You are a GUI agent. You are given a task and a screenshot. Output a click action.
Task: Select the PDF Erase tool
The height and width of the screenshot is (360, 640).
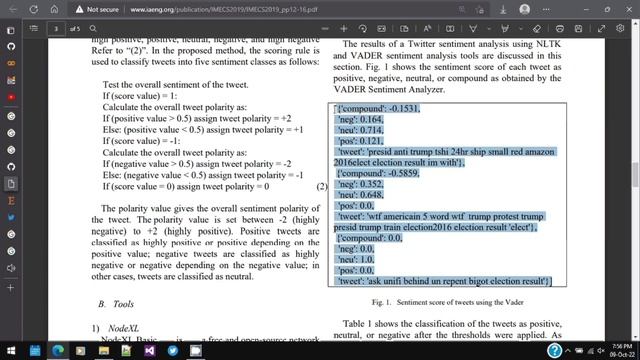click(x=537, y=28)
